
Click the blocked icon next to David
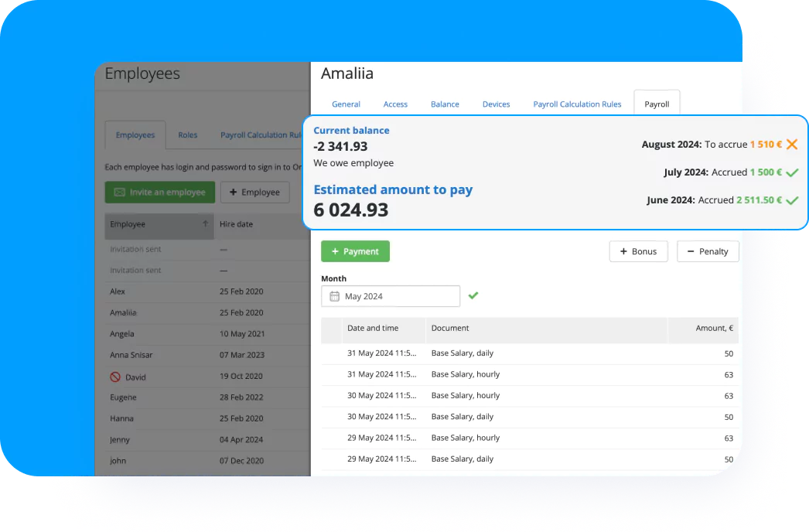point(115,377)
